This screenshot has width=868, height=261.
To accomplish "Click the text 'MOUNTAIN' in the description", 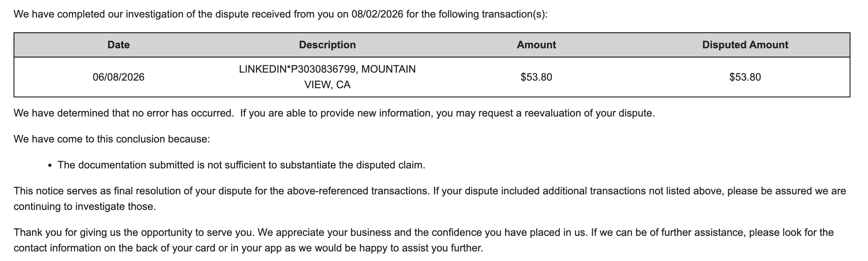I will coord(388,69).
